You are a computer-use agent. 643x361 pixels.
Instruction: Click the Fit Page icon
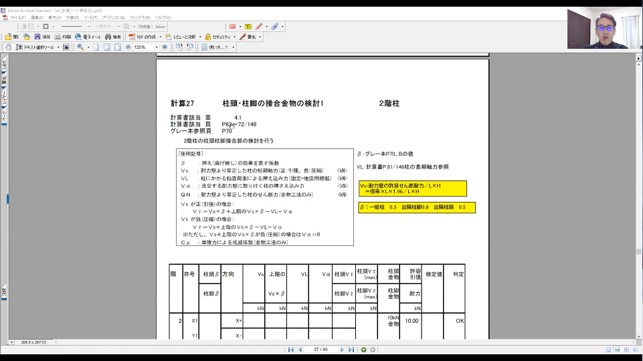pyautogui.click(x=107, y=47)
